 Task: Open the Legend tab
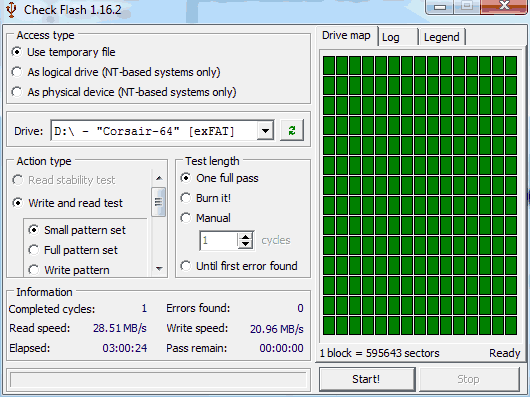[x=441, y=37]
